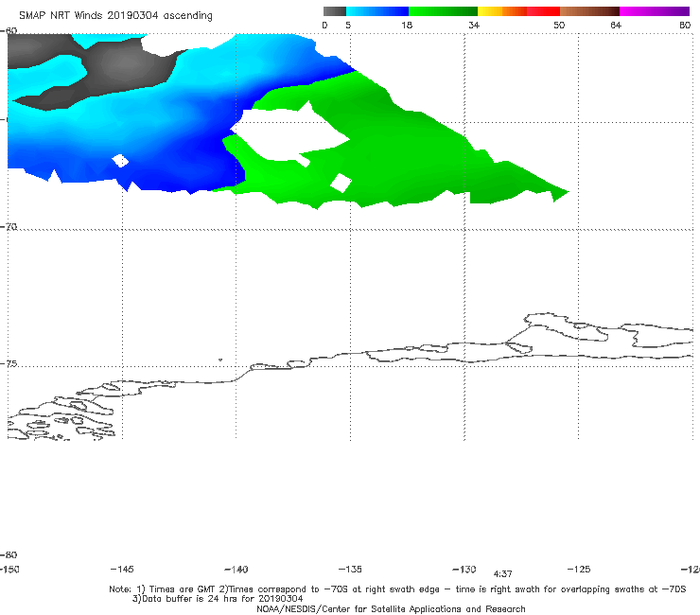Image resolution: width=700 pixels, height=615 pixels.
Task: Click the gray segment of the color scale
Action: point(335,11)
